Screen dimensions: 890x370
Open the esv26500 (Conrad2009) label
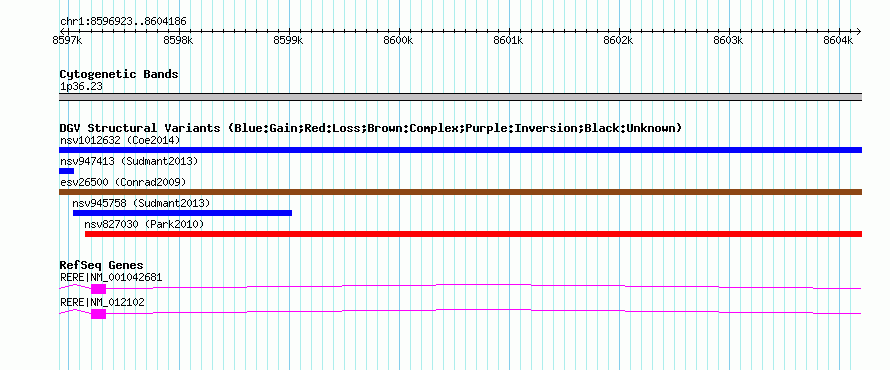click(x=123, y=182)
